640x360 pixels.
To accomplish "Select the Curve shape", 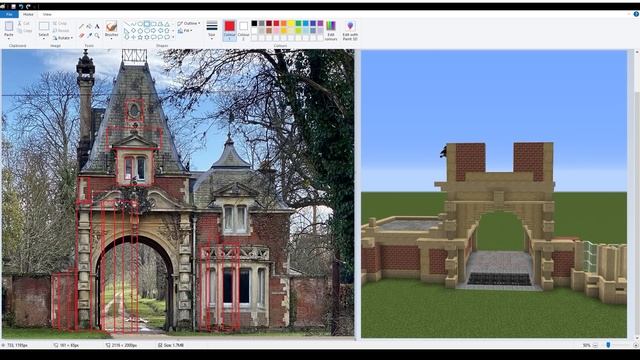I will pyautogui.click(x=133, y=24).
